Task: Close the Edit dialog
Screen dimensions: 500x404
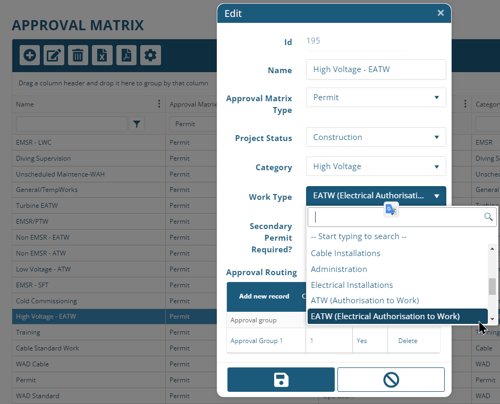Action: point(441,13)
